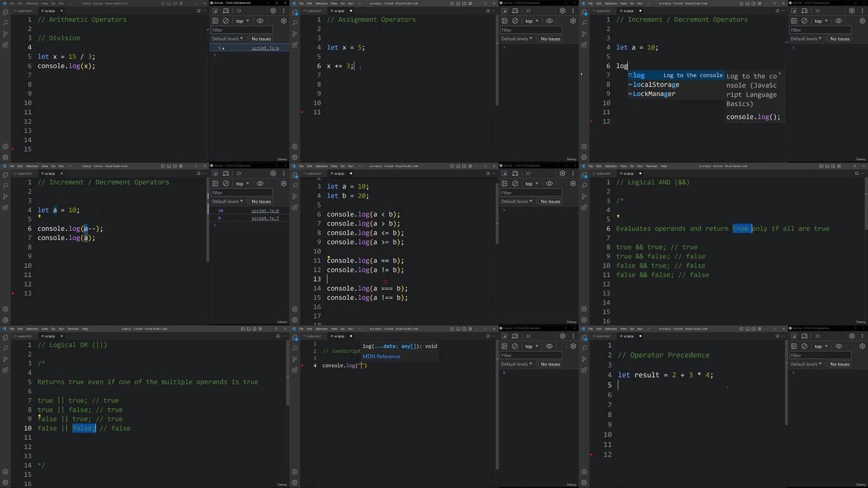Open Search in the Arithmetic Operators frame sidebar

[5, 23]
